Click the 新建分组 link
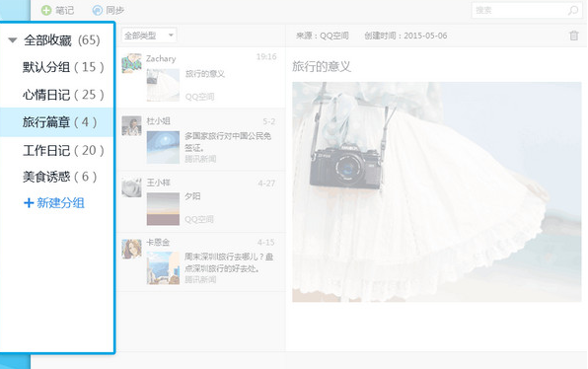The height and width of the screenshot is (369, 588). click(x=54, y=203)
